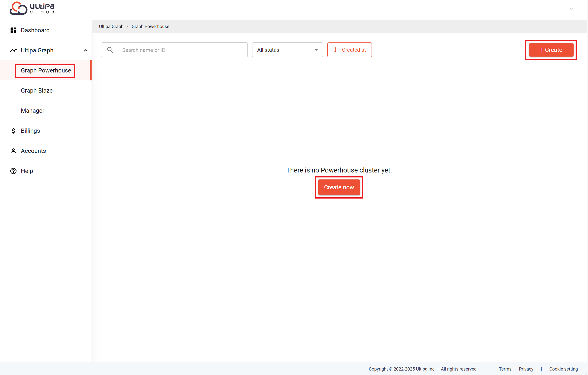Click the 'There is no Powerhouse cluster yet.' text
Viewport: 588px width, 375px height.
click(339, 170)
